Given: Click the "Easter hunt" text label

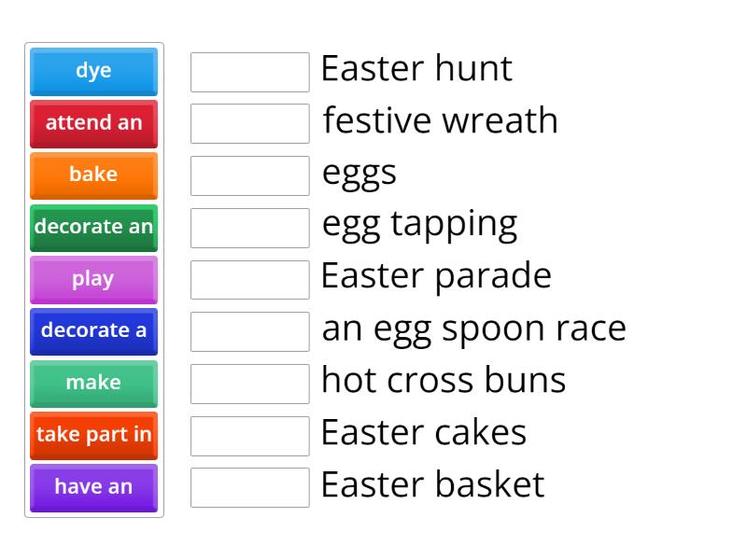Looking at the screenshot, I should (416, 69).
